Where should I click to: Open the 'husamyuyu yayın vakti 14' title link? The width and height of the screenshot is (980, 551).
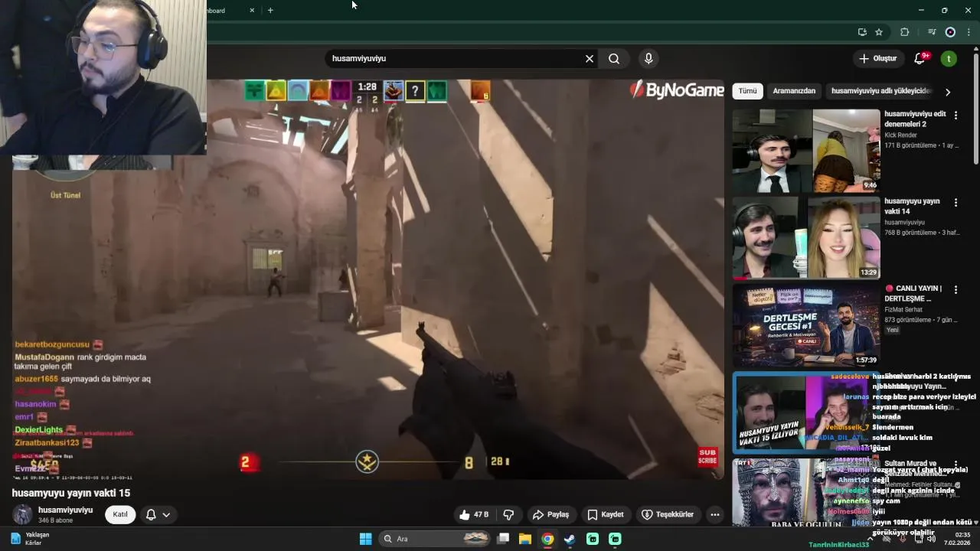point(912,207)
